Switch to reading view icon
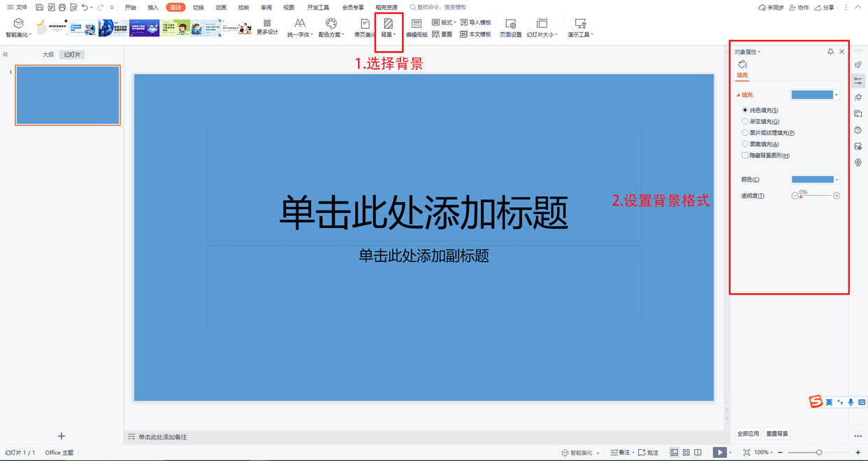Image resolution: width=868 pixels, height=461 pixels. [x=697, y=453]
